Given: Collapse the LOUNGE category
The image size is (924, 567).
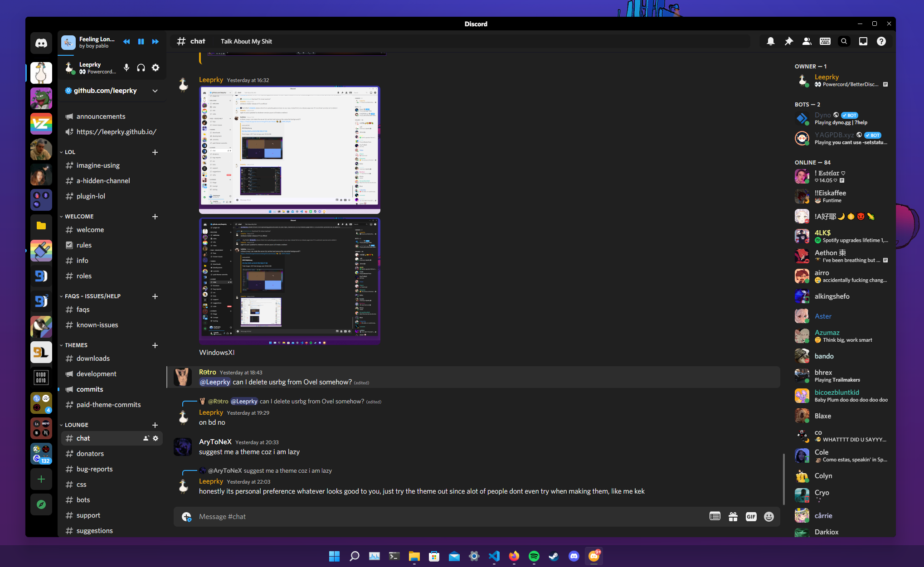Looking at the screenshot, I should tap(76, 425).
